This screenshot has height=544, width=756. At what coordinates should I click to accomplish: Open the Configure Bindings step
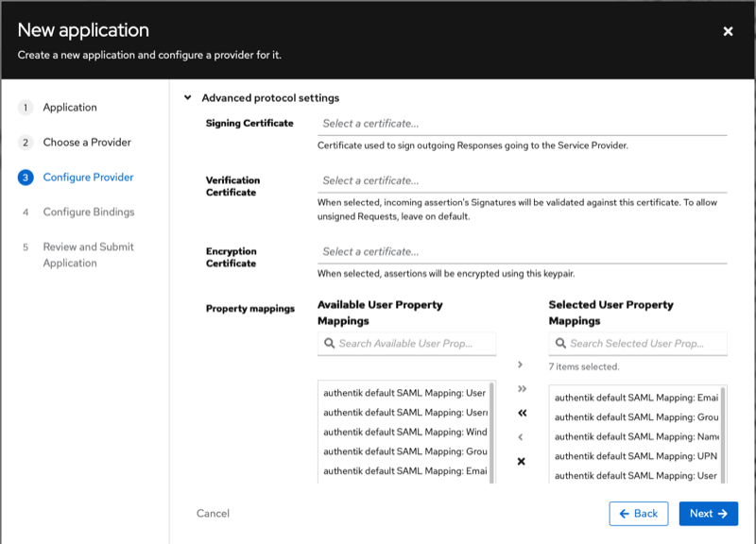[x=89, y=212]
